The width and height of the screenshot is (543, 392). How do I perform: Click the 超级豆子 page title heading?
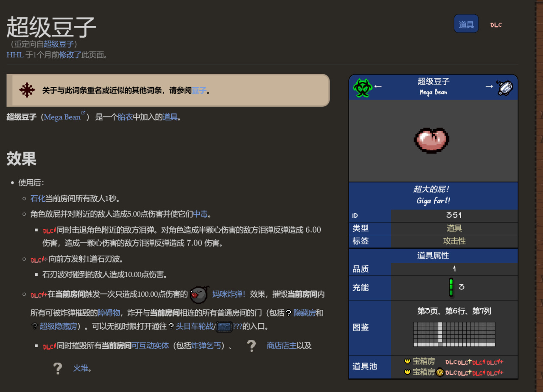51,27
